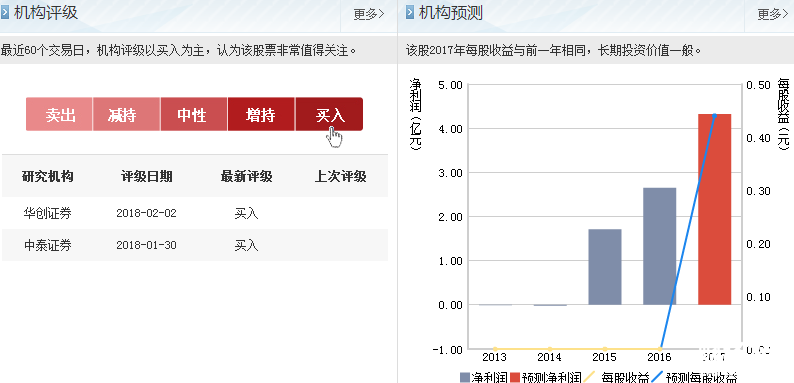Click the 2013 EPS data point
This screenshot has width=794, height=383.
point(495,349)
